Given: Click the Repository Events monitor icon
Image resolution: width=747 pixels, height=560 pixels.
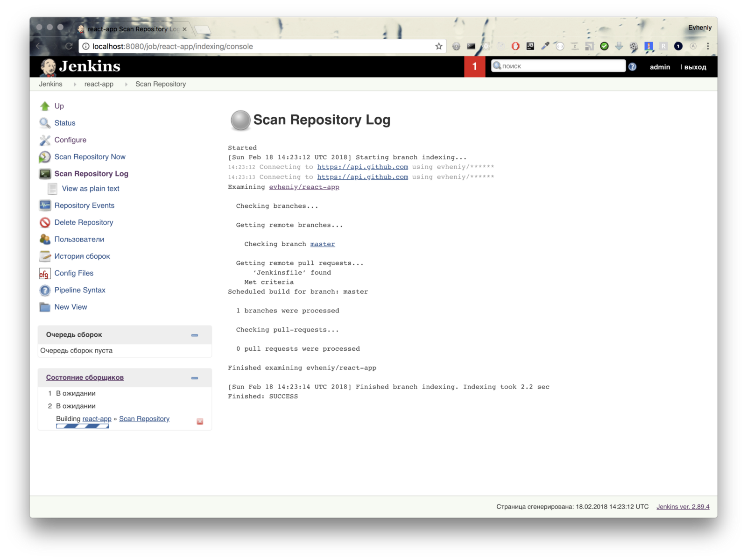Looking at the screenshot, I should [45, 206].
